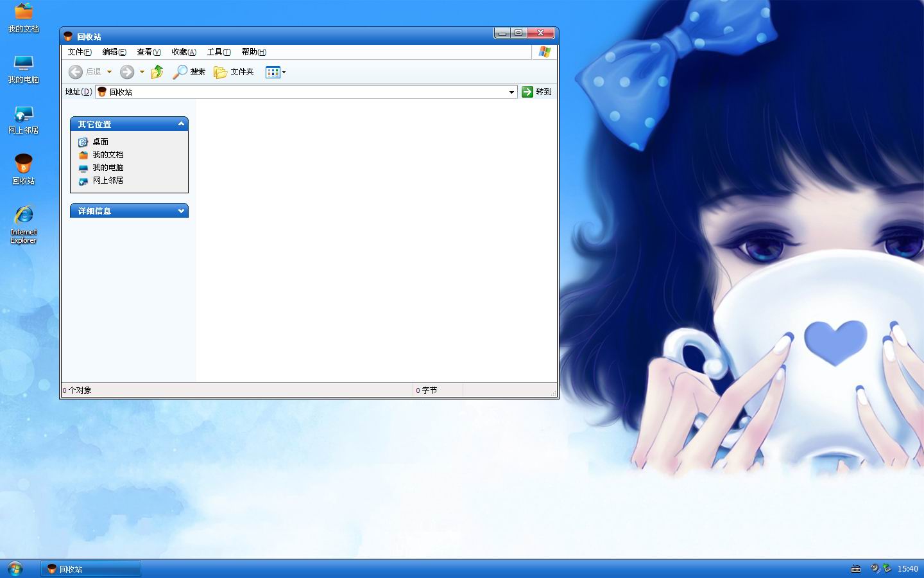The image size is (924, 578).
Task: Expand the 详细信息 panel
Action: pos(181,211)
